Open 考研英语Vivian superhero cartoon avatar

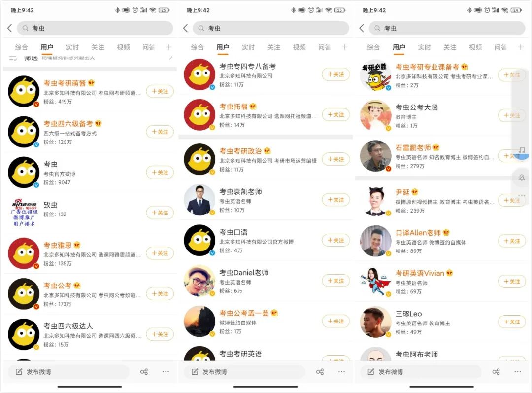375,281
